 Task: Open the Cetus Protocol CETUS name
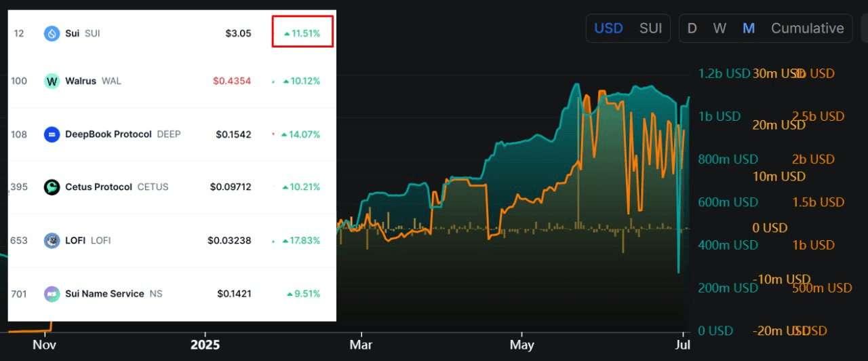pyautogui.click(x=117, y=187)
